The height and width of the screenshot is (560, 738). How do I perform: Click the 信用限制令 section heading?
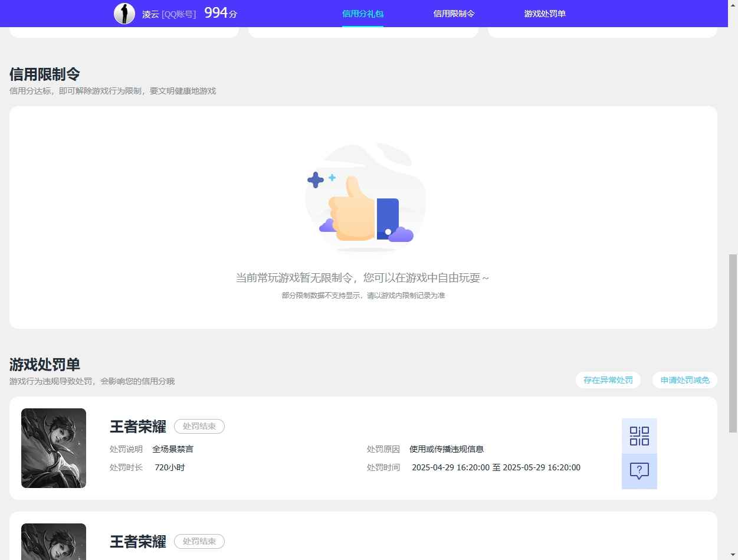pos(45,74)
